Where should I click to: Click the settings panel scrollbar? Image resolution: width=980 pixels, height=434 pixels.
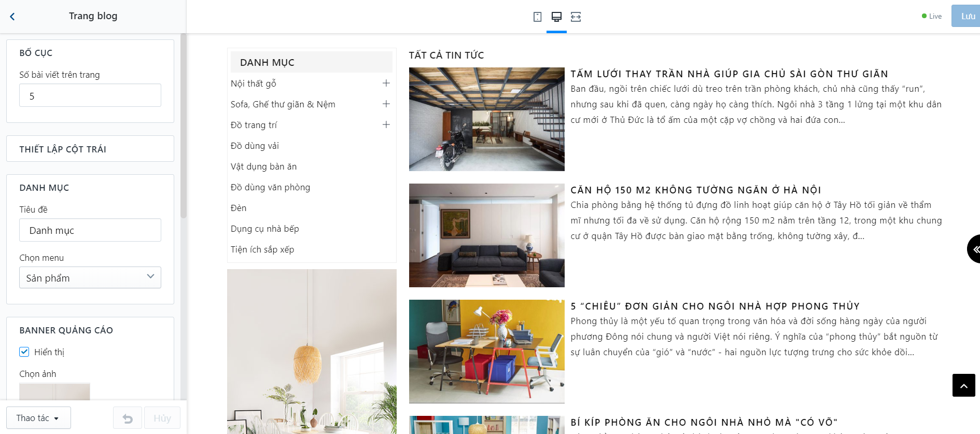click(183, 125)
